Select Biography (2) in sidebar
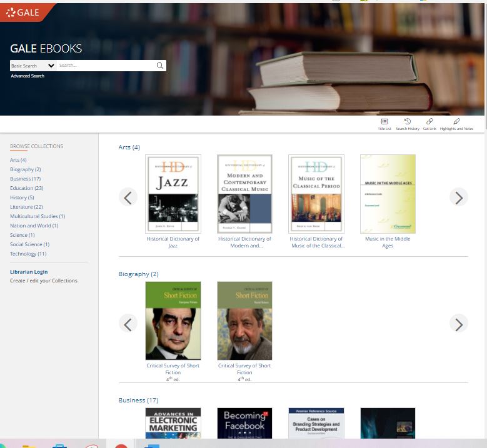Viewport: 487px width, 448px height. (26, 169)
